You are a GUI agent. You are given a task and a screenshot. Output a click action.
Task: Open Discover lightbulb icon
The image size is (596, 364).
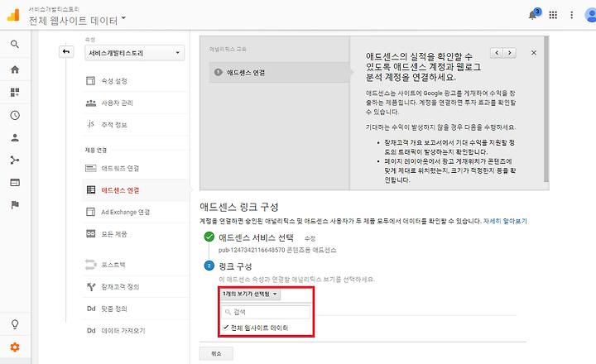(x=15, y=324)
